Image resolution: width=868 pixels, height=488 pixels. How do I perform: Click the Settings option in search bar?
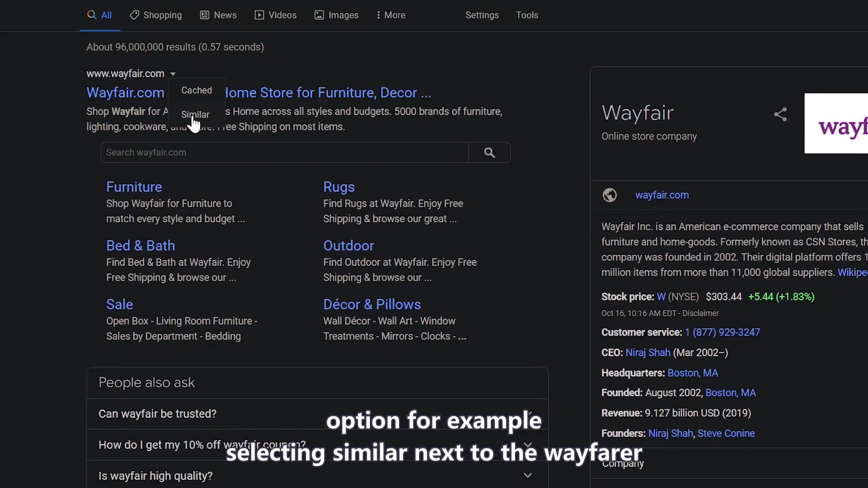[481, 14]
